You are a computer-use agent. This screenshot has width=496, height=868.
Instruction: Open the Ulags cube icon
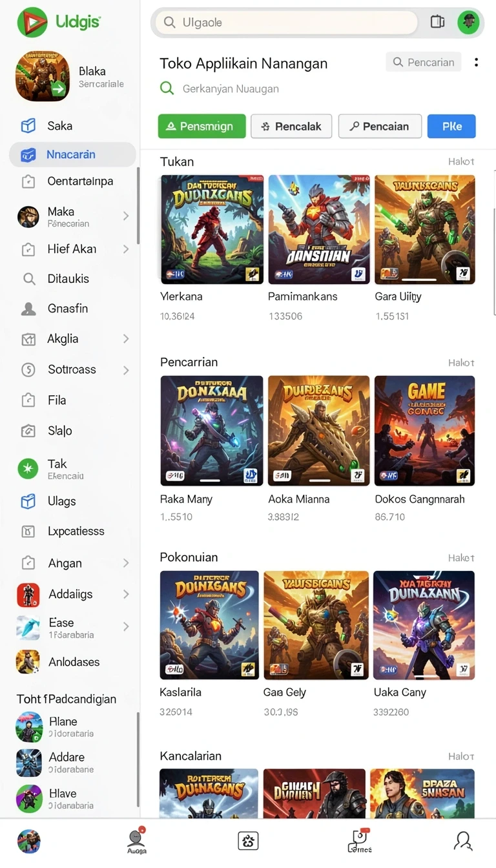pos(28,501)
